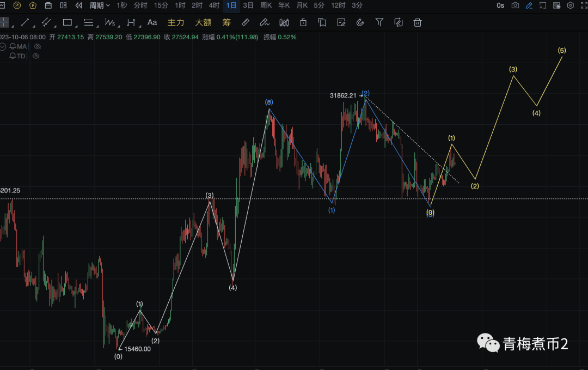
Task: Select the freehand brush pen tool
Action: 265,22
